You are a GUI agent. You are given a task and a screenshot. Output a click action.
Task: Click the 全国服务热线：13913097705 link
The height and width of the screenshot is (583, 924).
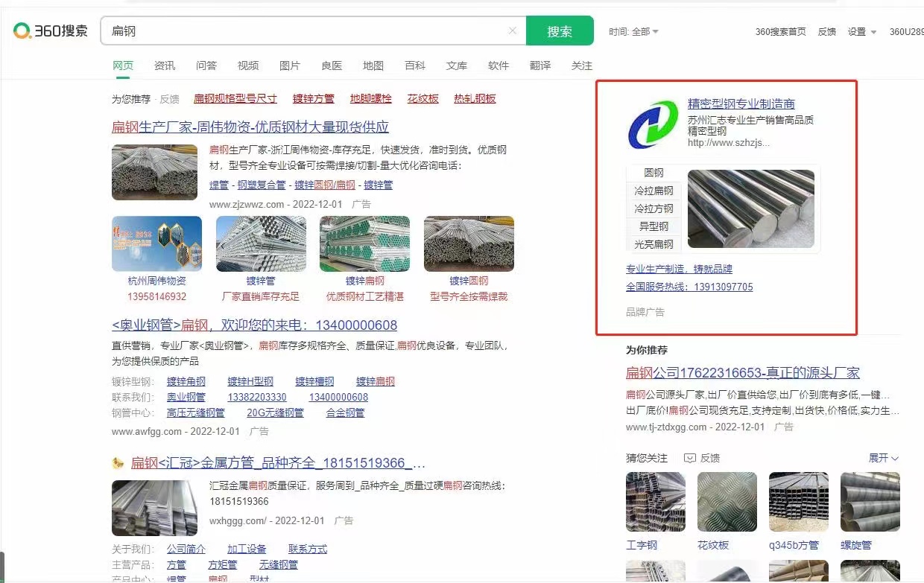689,287
